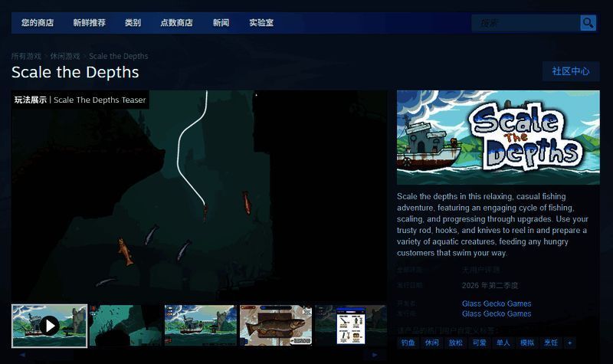Click the 社区中心 community hub button
This screenshot has width=613, height=364.
[x=570, y=71]
